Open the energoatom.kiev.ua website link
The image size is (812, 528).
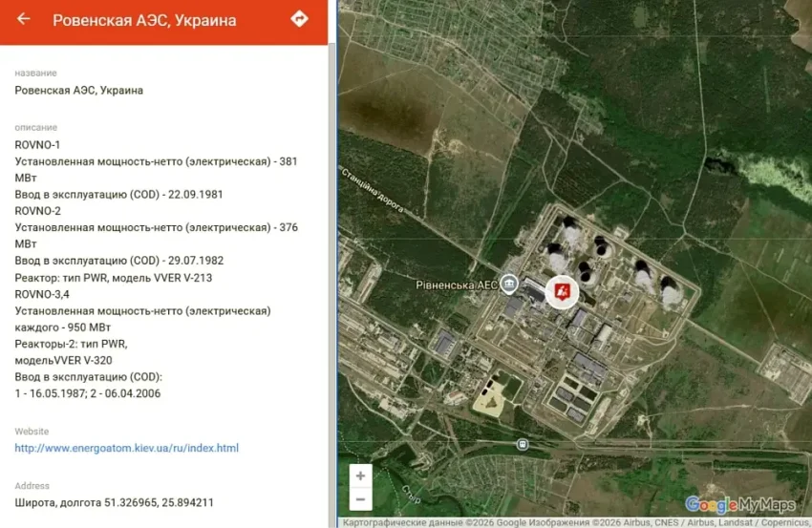click(126, 448)
